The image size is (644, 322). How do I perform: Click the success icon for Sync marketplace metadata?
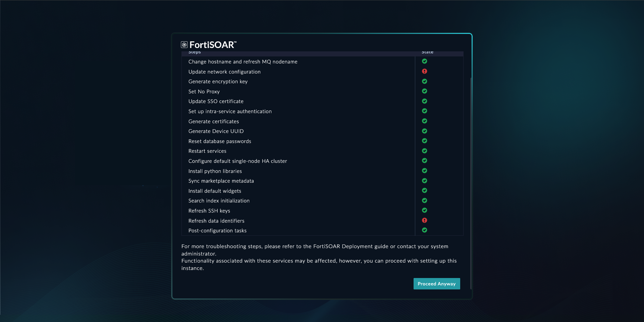tap(424, 181)
